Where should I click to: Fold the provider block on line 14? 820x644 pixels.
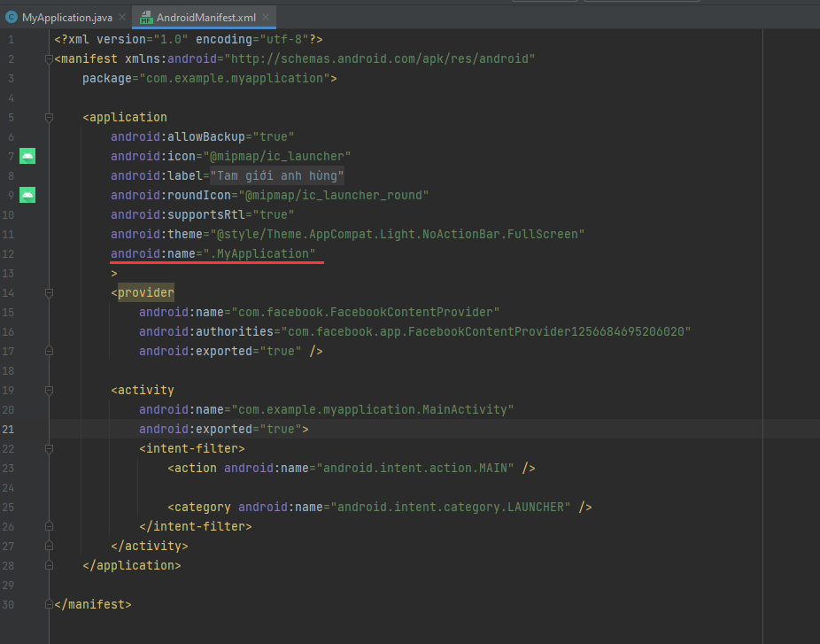49,293
